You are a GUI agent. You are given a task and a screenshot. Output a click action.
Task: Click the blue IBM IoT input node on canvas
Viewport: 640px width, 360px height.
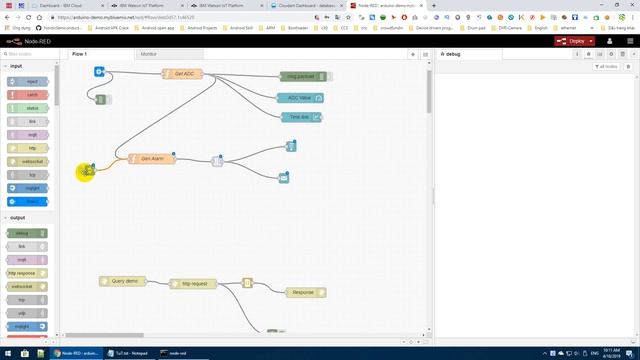click(99, 71)
